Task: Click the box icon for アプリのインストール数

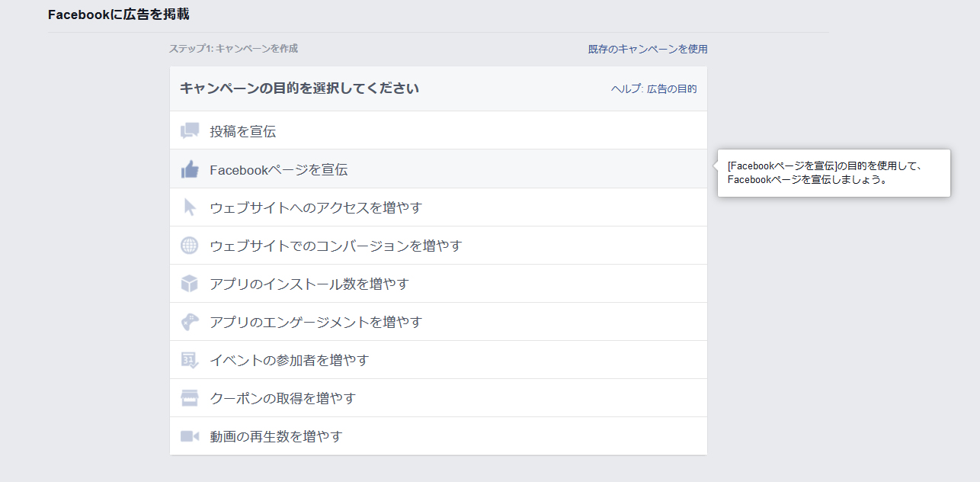Action: (x=190, y=284)
